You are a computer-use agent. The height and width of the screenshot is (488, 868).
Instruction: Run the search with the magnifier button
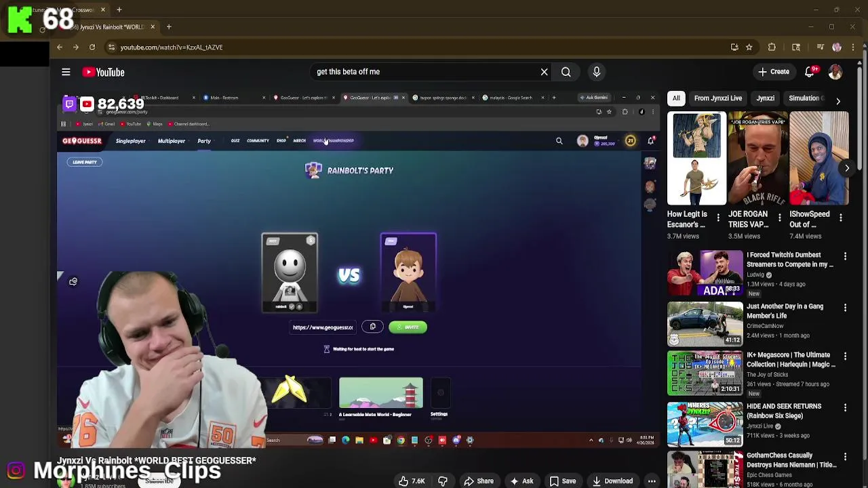coord(566,72)
